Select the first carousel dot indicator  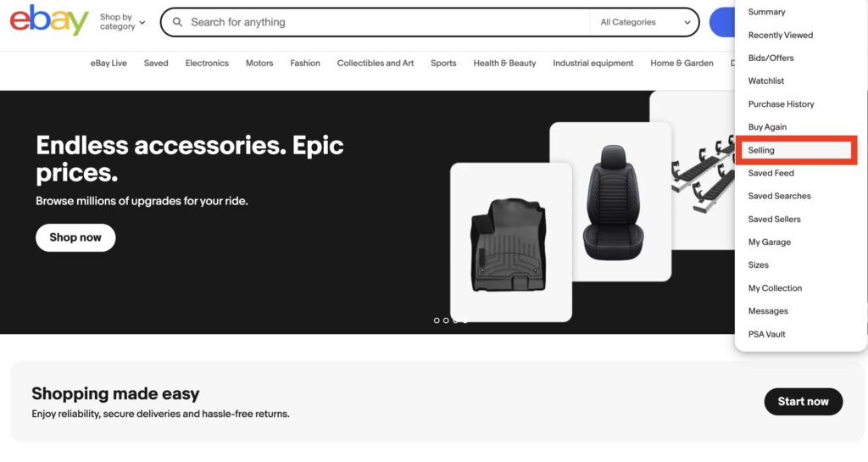pos(437,320)
